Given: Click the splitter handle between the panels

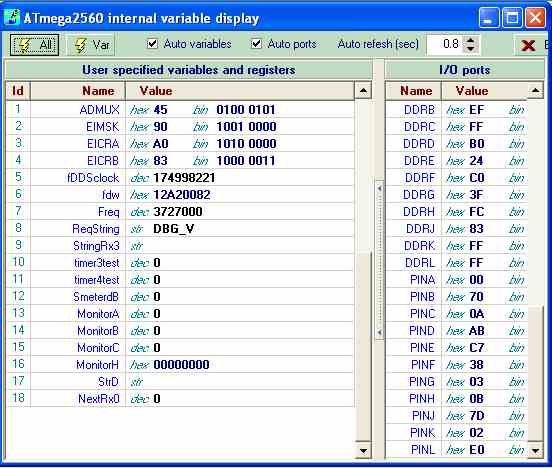Looking at the screenshot, I should 379,261.
